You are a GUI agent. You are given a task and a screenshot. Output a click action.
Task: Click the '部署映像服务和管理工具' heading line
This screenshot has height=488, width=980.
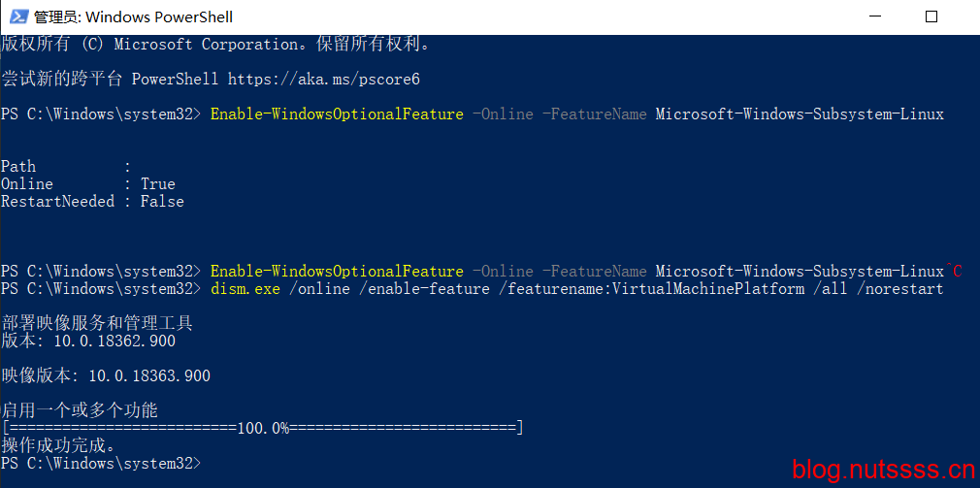(x=97, y=324)
